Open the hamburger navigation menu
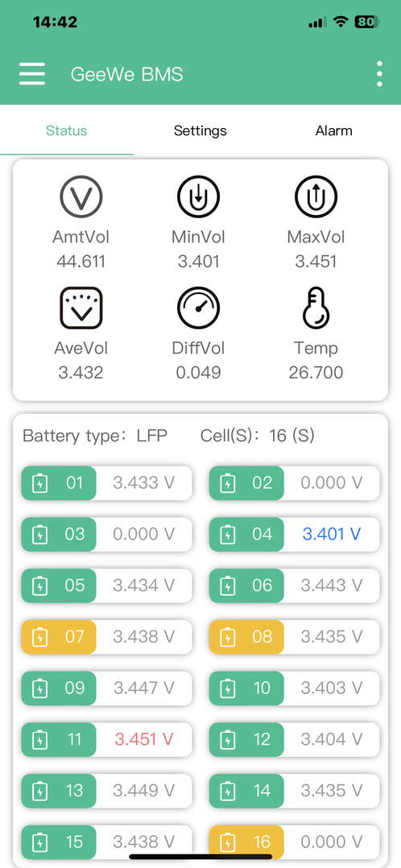The height and width of the screenshot is (868, 401). click(x=32, y=73)
